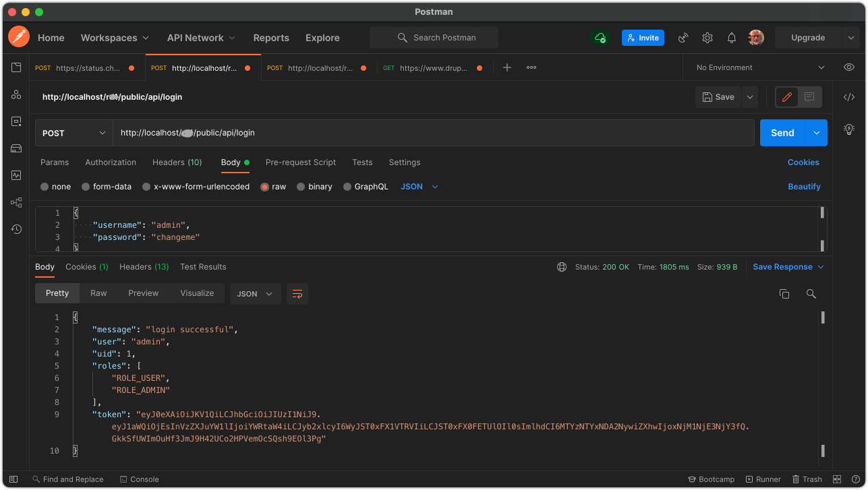Select the raw body type
The image size is (868, 490).
273,186
